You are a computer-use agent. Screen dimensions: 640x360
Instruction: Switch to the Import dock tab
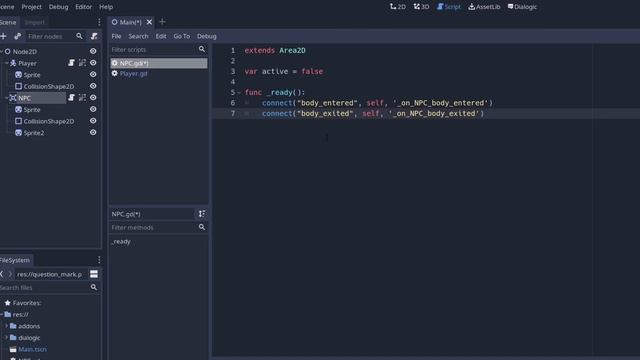pos(35,22)
